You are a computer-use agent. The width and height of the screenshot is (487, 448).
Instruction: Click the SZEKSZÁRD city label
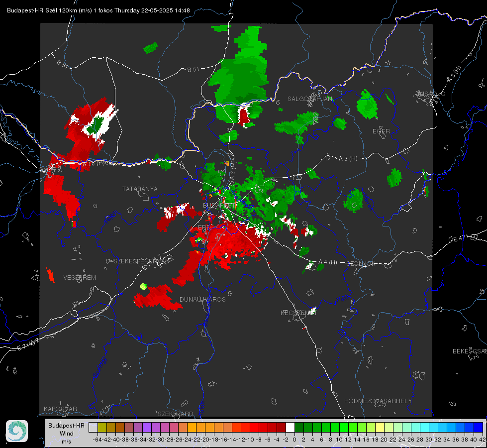176,414
